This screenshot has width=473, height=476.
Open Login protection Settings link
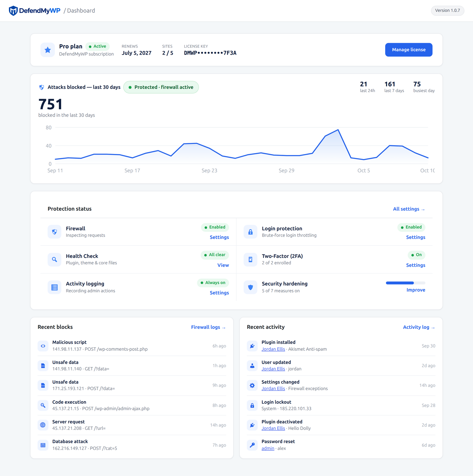click(416, 237)
